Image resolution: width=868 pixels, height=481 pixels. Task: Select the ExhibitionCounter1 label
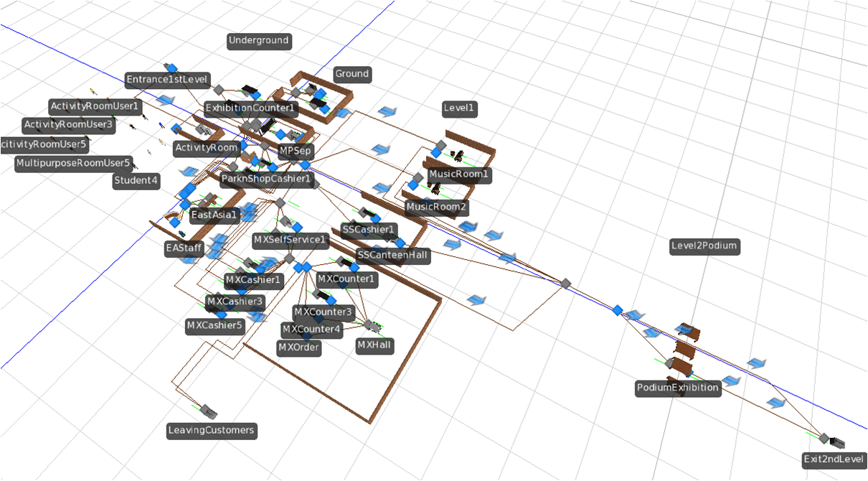tap(250, 108)
